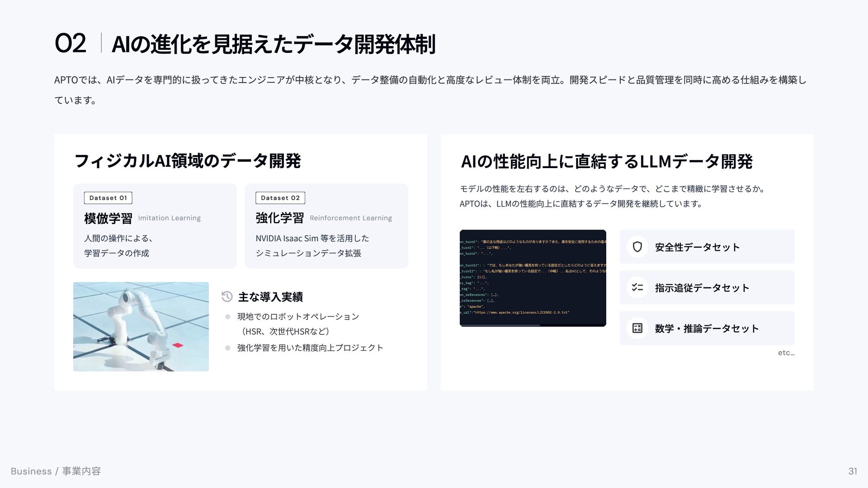Viewport: 868px width, 488px height.
Task: Click the Dataset 02 badge
Action: 280,198
